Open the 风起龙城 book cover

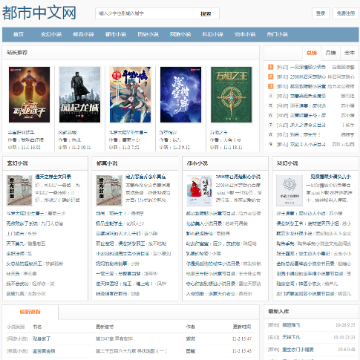tap(79, 95)
